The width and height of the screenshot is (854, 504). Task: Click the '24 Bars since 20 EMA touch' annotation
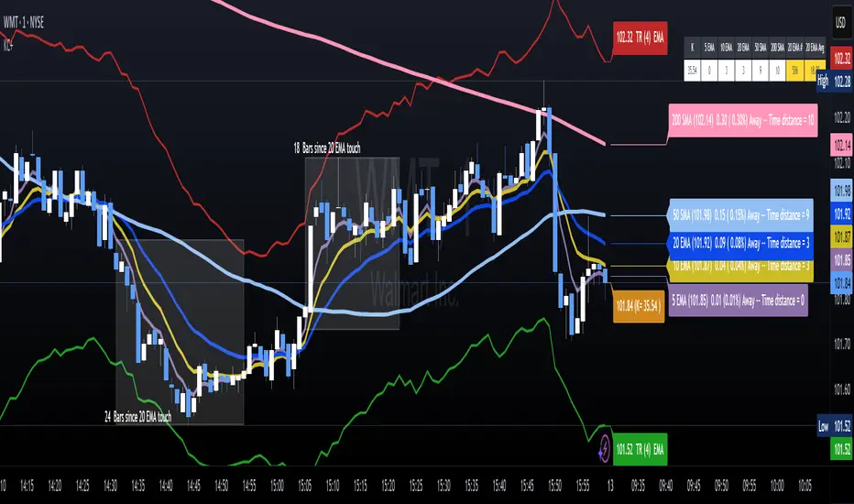pos(137,417)
